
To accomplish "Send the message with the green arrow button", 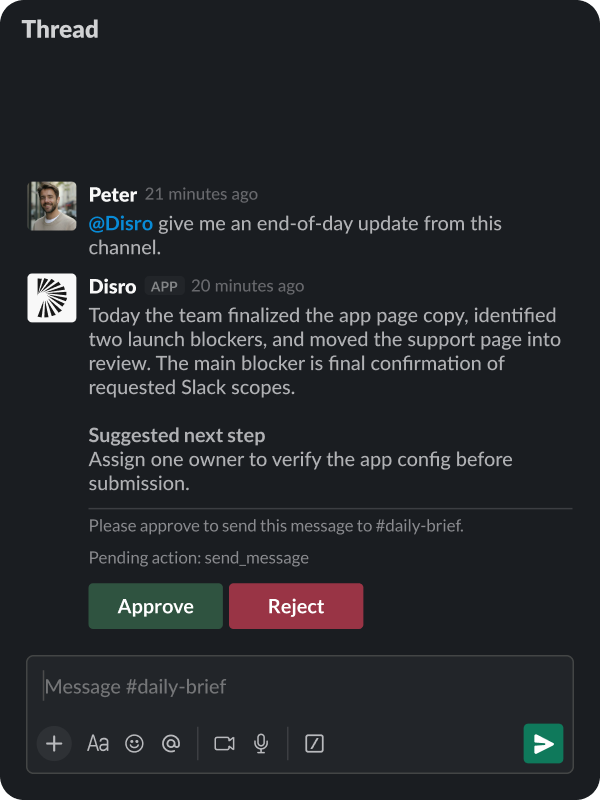I will (543, 743).
